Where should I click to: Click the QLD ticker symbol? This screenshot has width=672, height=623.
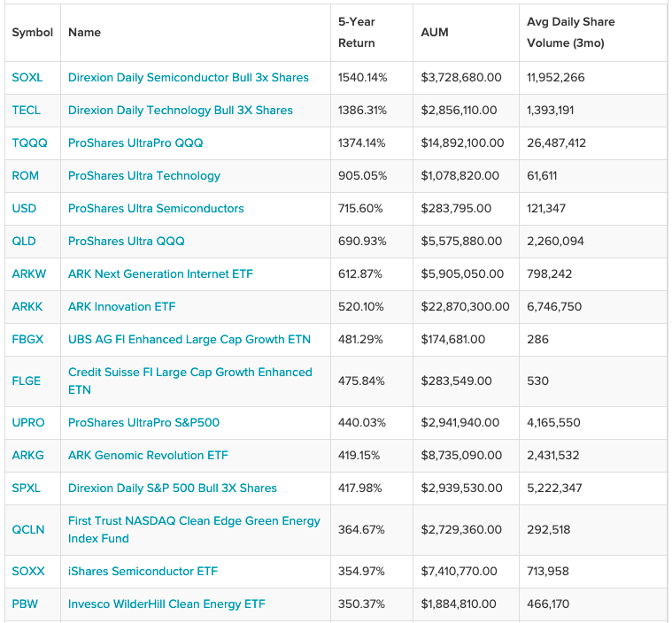[24, 242]
